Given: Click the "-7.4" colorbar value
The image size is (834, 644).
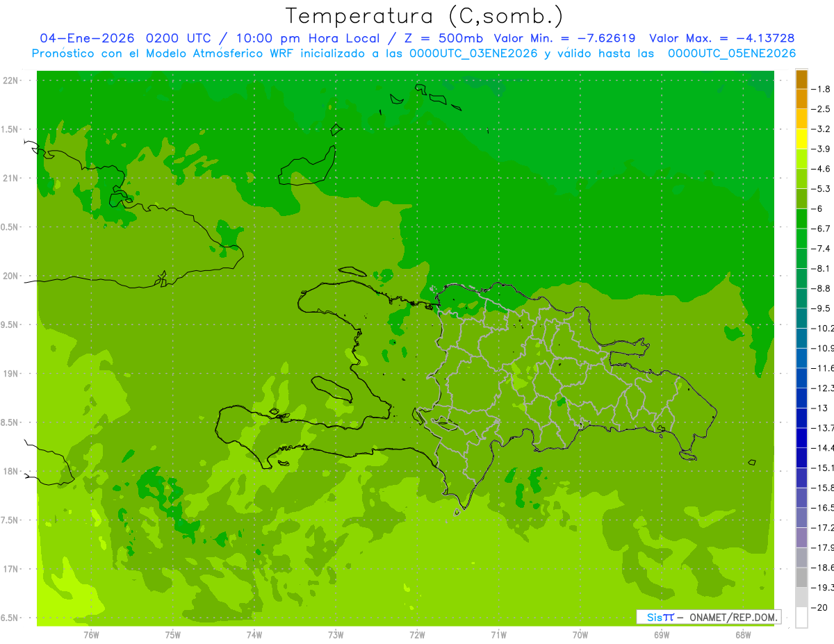Looking at the screenshot, I should point(821,249).
